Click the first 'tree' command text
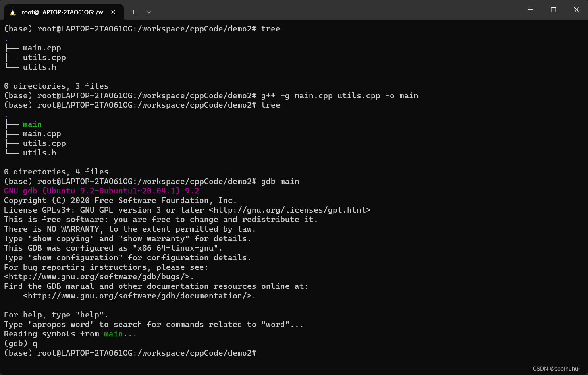The width and height of the screenshot is (588, 375). pyautogui.click(x=270, y=29)
